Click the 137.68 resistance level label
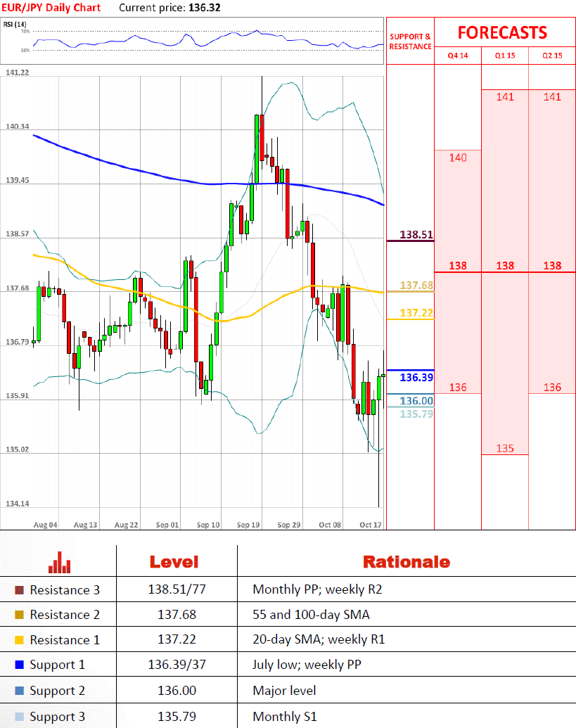This screenshot has width=576, height=728. (416, 285)
